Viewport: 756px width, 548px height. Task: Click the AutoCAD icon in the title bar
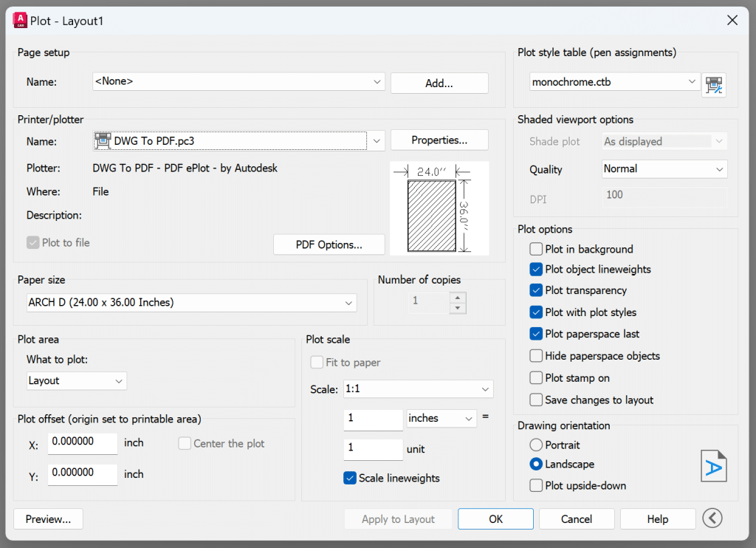tap(21, 21)
